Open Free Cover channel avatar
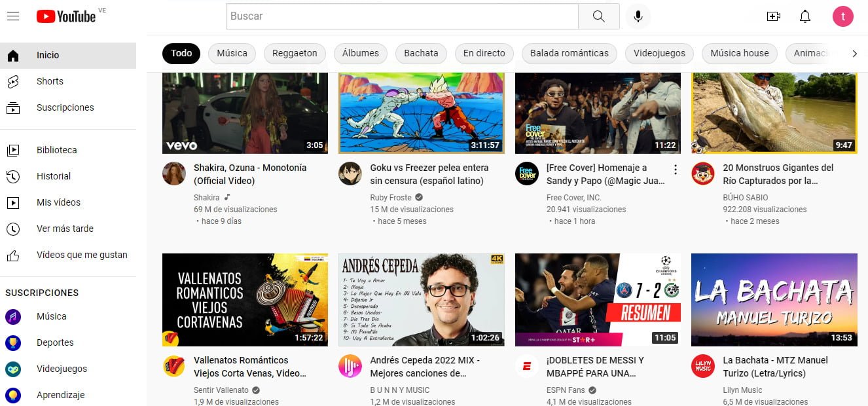 [x=527, y=174]
